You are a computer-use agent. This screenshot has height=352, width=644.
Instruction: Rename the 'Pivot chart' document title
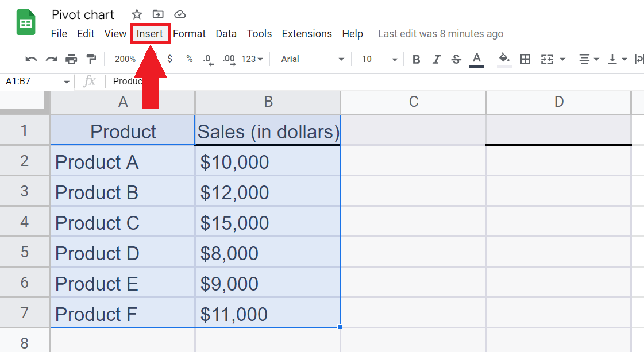[83, 15]
